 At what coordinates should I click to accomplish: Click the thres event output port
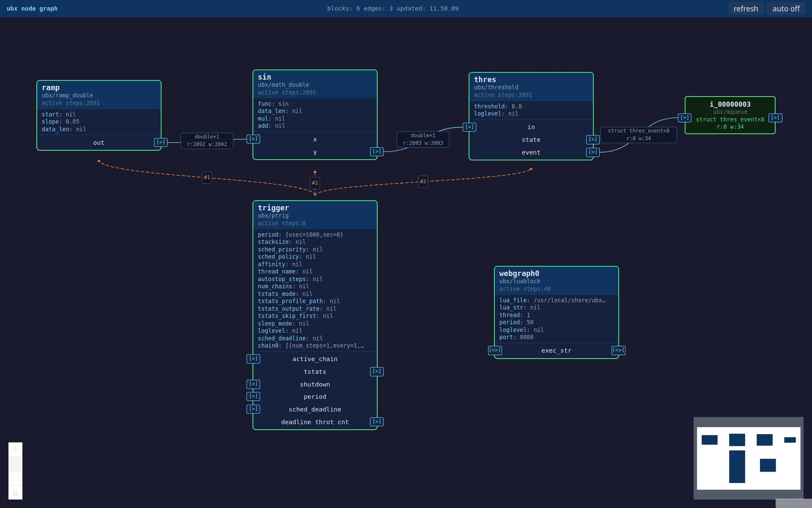pyautogui.click(x=593, y=152)
